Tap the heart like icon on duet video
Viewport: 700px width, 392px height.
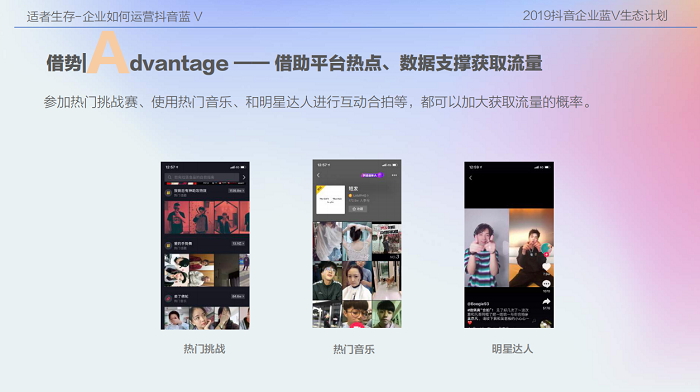pyautogui.click(x=546, y=267)
